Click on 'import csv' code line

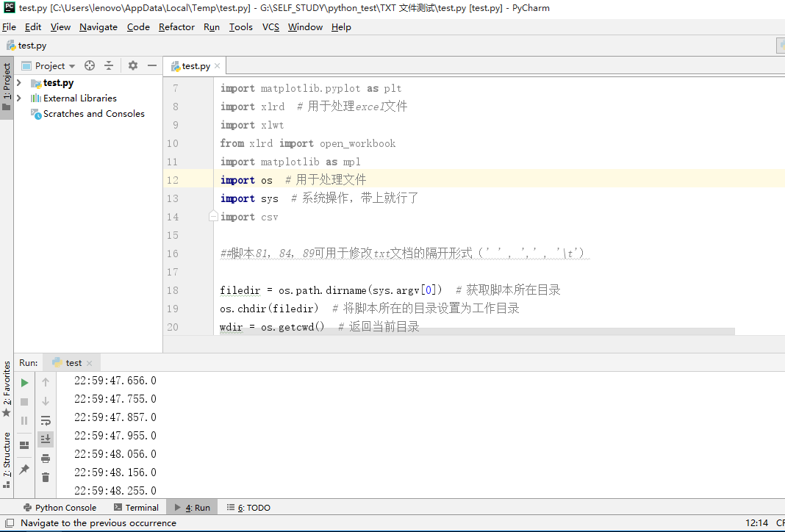[x=249, y=217]
